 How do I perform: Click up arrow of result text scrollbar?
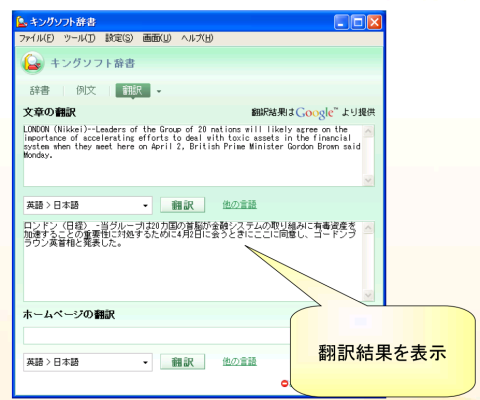click(368, 228)
